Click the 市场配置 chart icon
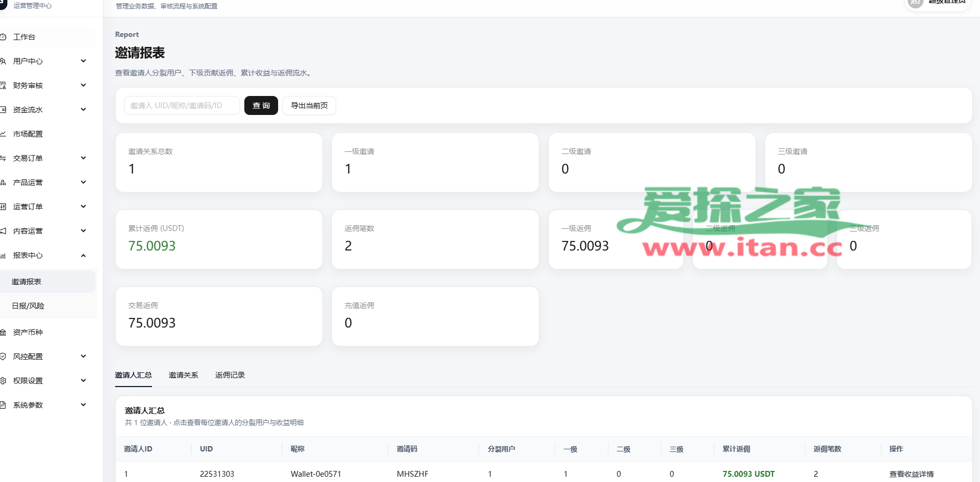 point(3,134)
